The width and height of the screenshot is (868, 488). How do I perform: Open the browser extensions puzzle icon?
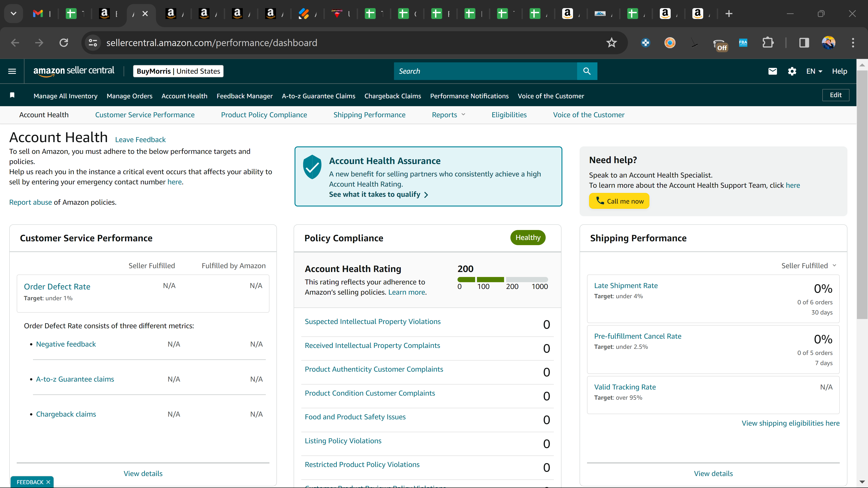[768, 43]
